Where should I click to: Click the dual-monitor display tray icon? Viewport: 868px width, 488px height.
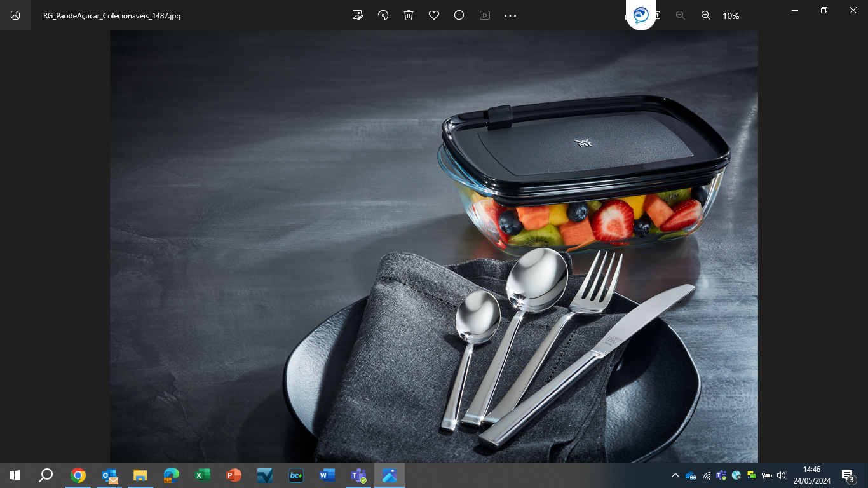tap(752, 475)
